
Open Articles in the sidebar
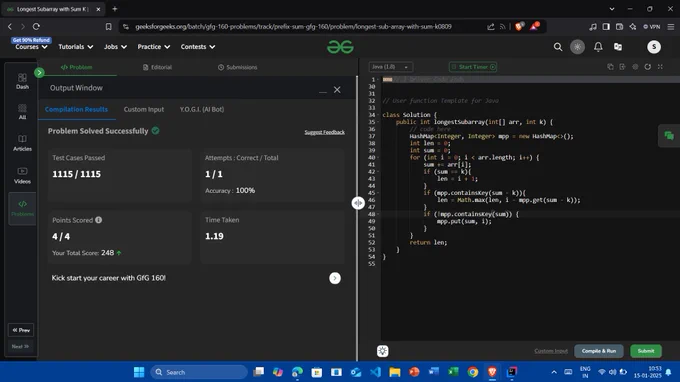click(x=22, y=143)
